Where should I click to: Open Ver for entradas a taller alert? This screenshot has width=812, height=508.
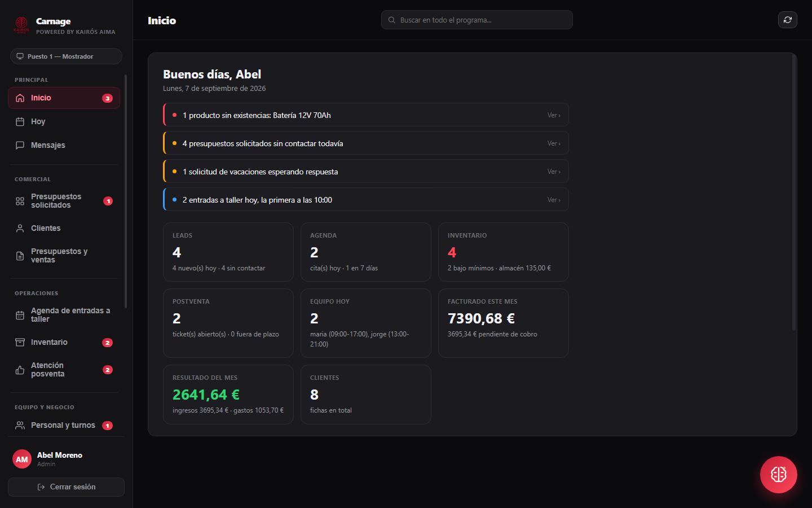[x=554, y=200]
